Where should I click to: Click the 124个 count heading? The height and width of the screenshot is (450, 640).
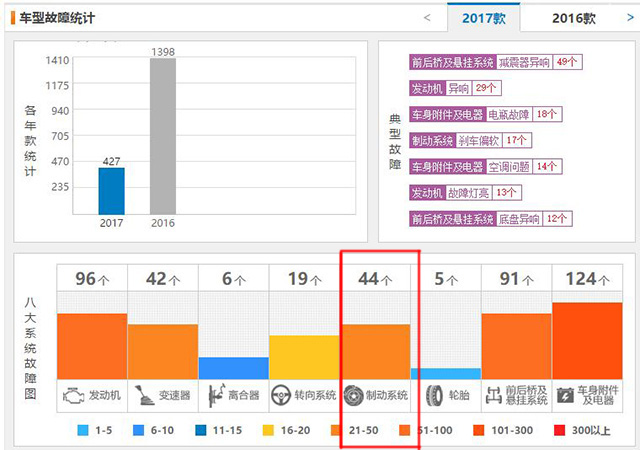pos(587,279)
